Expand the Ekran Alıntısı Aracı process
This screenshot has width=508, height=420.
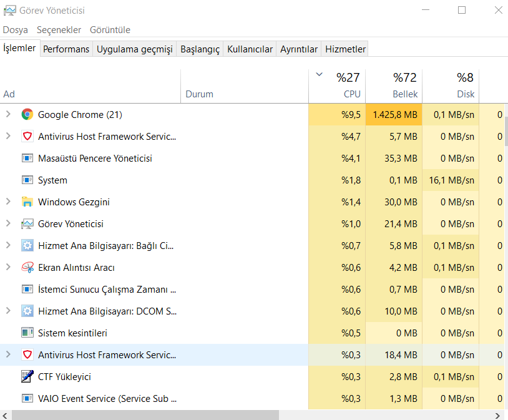(8, 267)
